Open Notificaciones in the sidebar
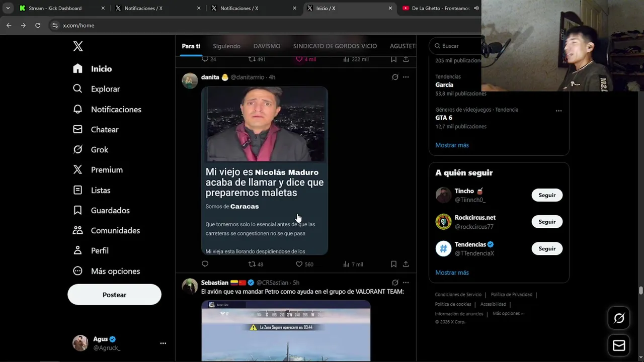 (107, 109)
